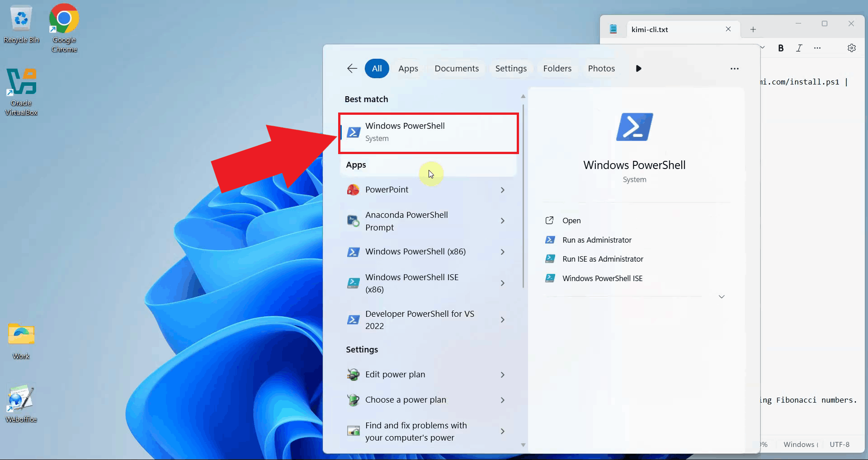This screenshot has height=460, width=868.
Task: Open Notepad settings gear
Action: coord(852,48)
